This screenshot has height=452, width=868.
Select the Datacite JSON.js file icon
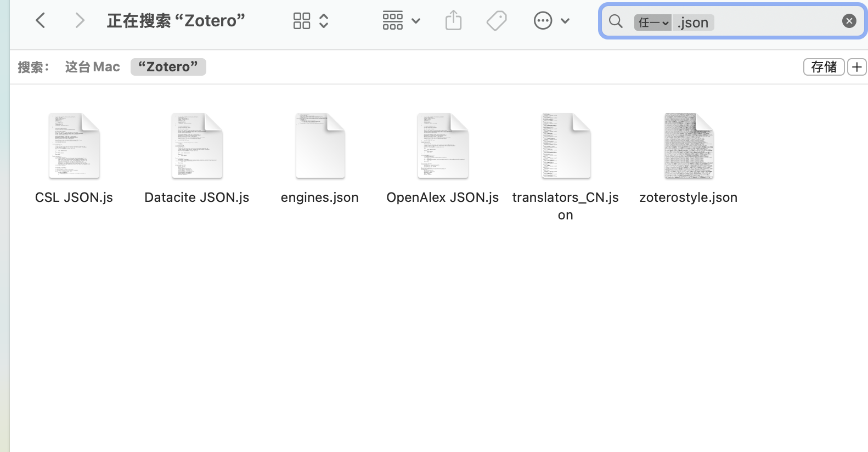click(x=197, y=145)
